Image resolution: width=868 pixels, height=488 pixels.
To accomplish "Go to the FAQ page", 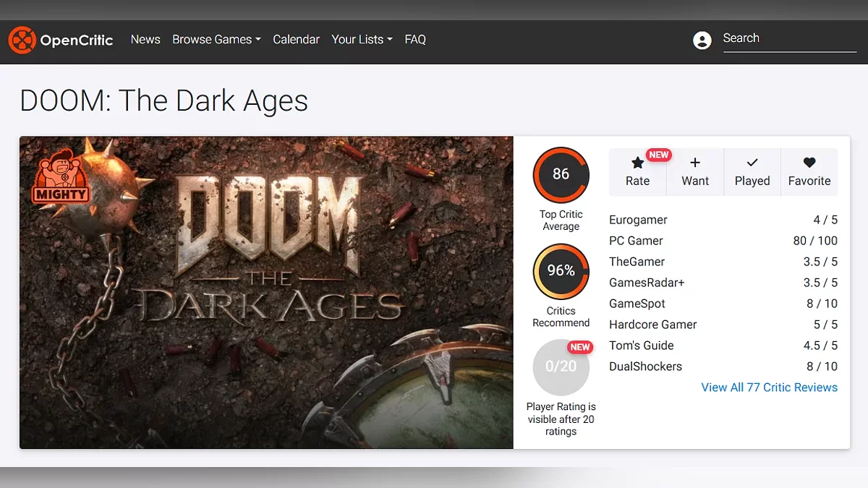I will 415,40.
